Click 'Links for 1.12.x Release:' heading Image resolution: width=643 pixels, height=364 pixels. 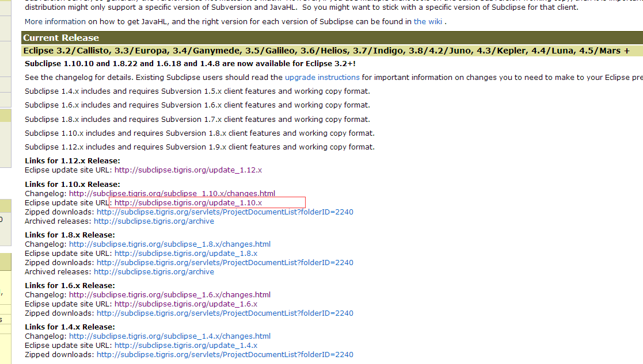[x=72, y=161]
